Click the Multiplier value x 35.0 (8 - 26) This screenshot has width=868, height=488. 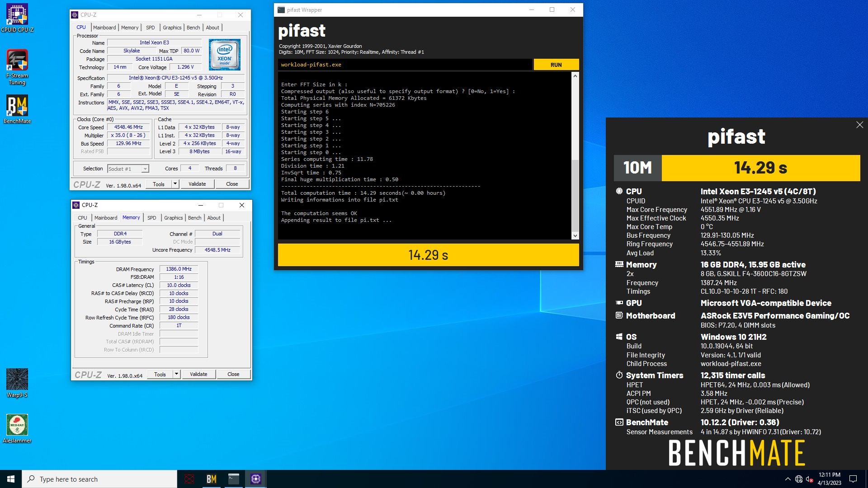click(x=128, y=136)
